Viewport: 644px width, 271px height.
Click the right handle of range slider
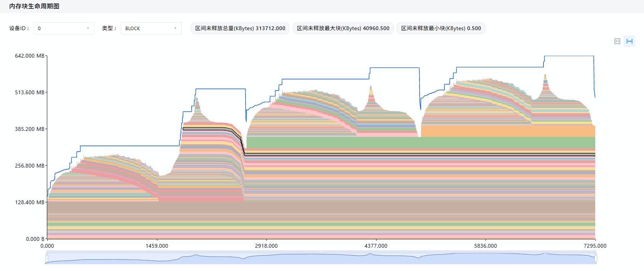[x=596, y=259]
